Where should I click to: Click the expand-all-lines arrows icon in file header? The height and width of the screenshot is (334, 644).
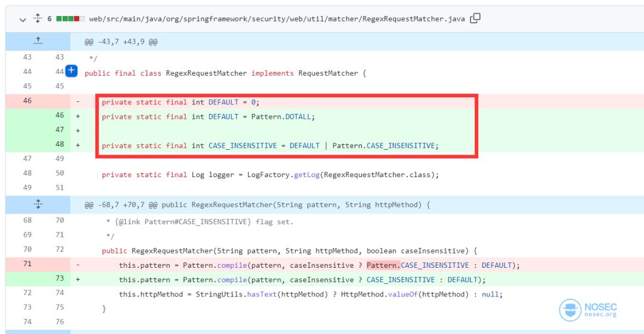(x=38, y=19)
